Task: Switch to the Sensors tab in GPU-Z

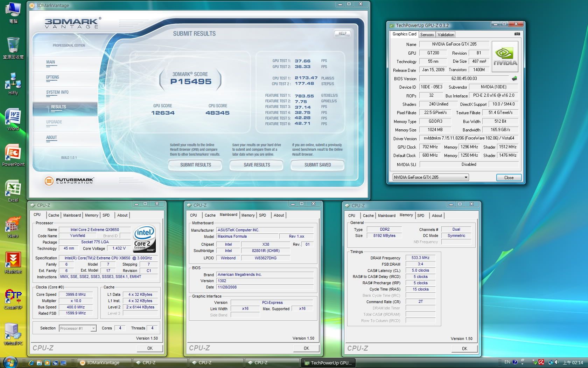Action: click(x=427, y=34)
